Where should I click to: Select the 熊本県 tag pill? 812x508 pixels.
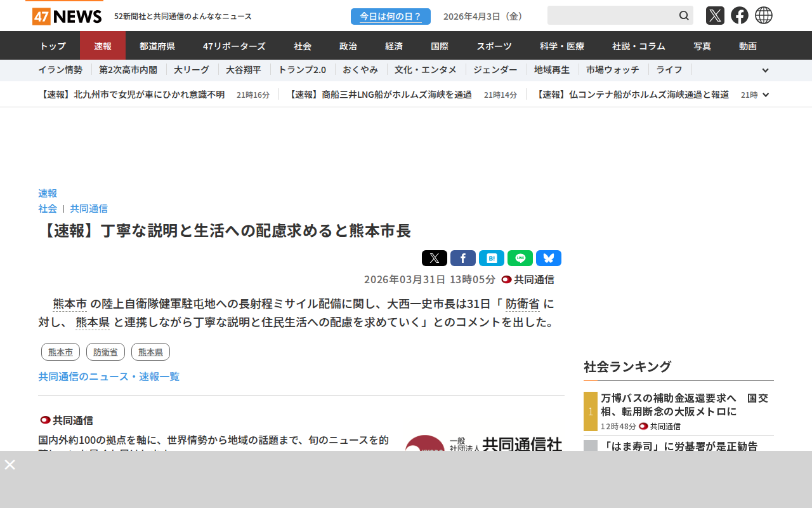[150, 352]
